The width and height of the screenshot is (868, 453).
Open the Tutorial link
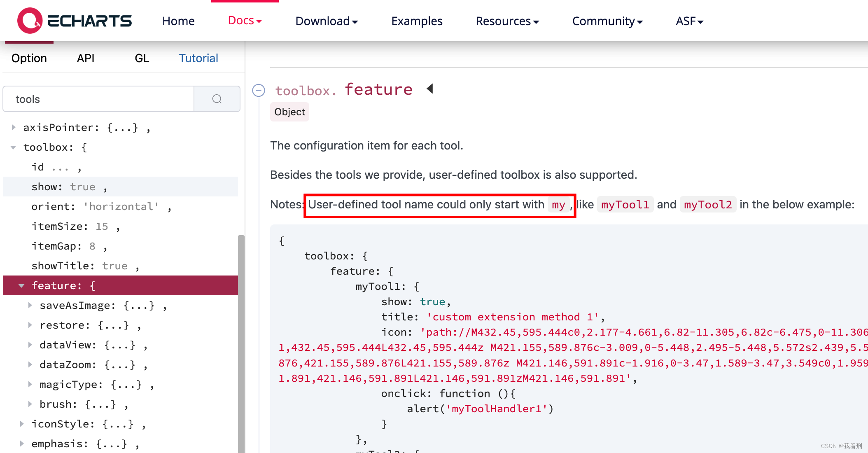(198, 58)
